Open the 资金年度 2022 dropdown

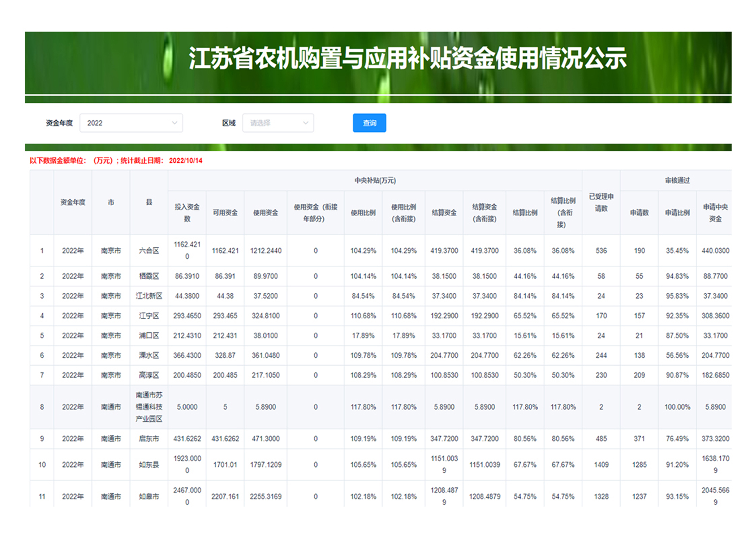pyautogui.click(x=131, y=123)
